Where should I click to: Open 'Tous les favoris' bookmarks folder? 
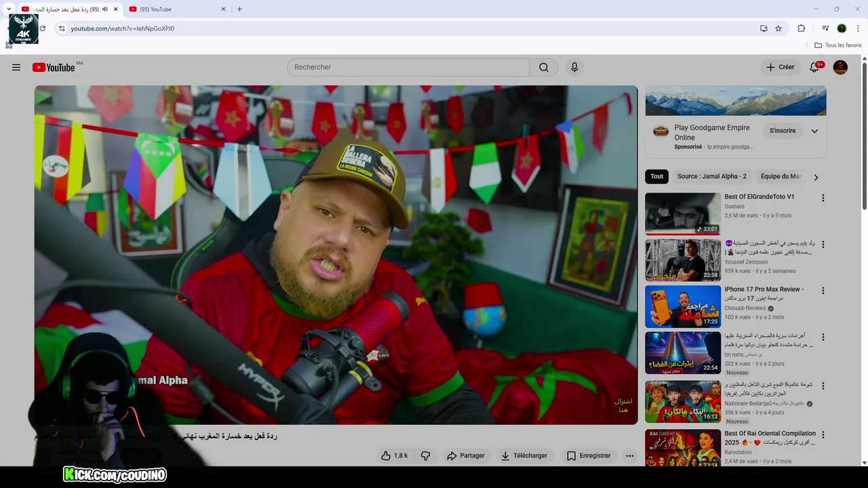838,45
